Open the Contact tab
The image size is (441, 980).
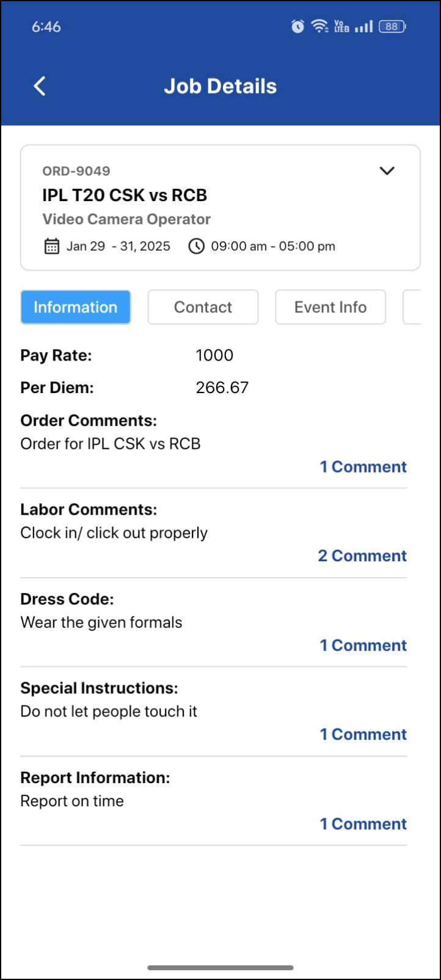pos(203,307)
